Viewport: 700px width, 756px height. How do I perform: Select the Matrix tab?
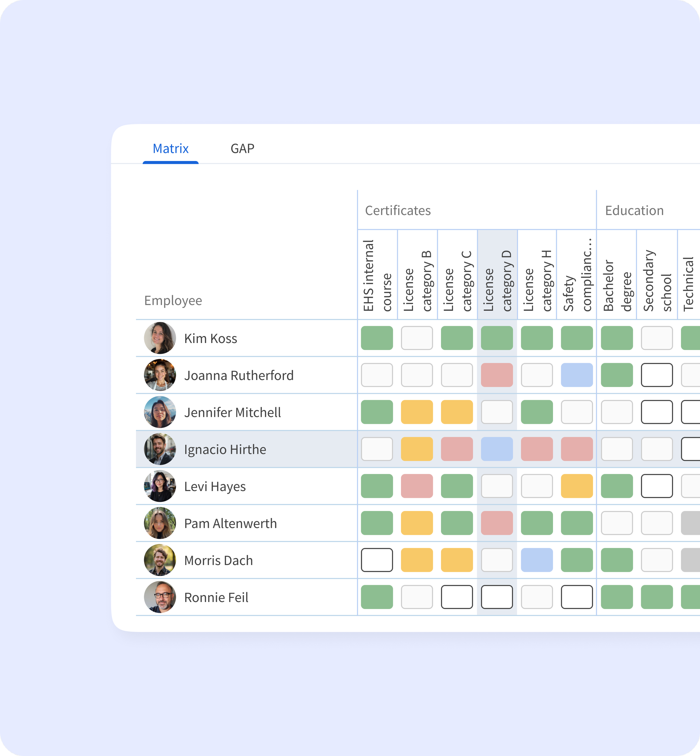[x=171, y=148]
